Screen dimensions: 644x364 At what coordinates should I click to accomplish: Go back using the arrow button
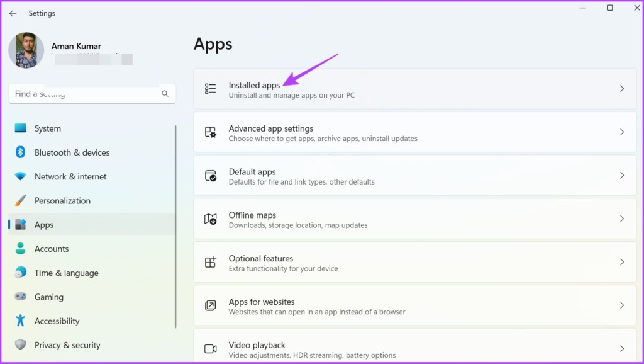13,13
